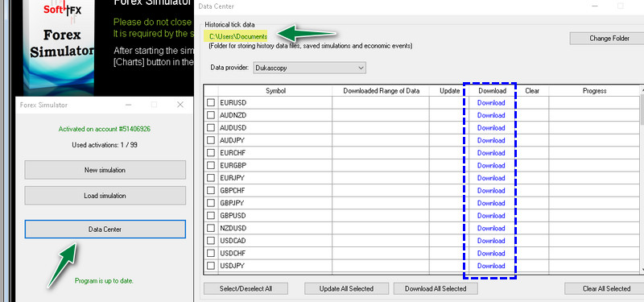The width and height of the screenshot is (644, 302).
Task: Tick the AUDNZD checkbox
Action: (211, 115)
